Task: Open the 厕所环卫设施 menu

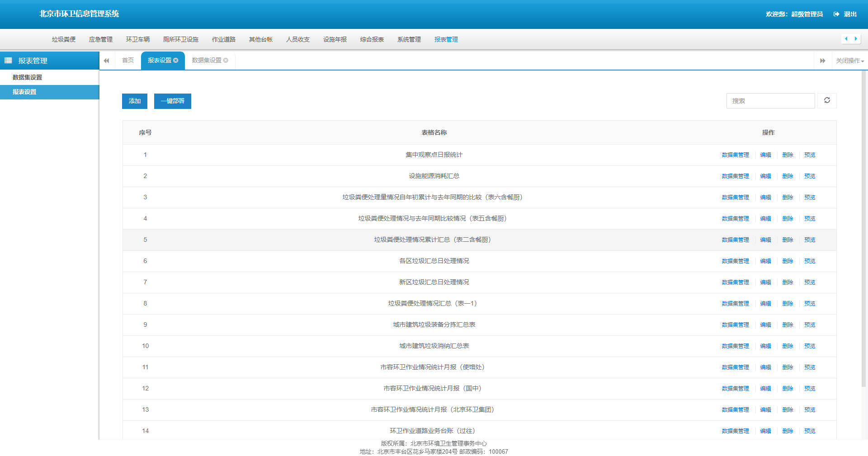Action: click(181, 39)
